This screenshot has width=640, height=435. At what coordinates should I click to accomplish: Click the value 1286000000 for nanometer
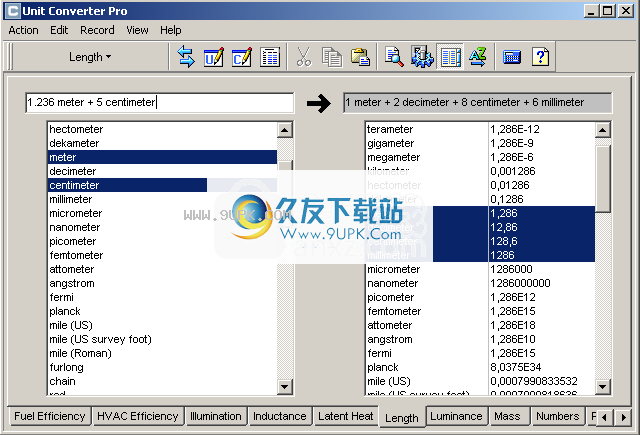click(520, 283)
